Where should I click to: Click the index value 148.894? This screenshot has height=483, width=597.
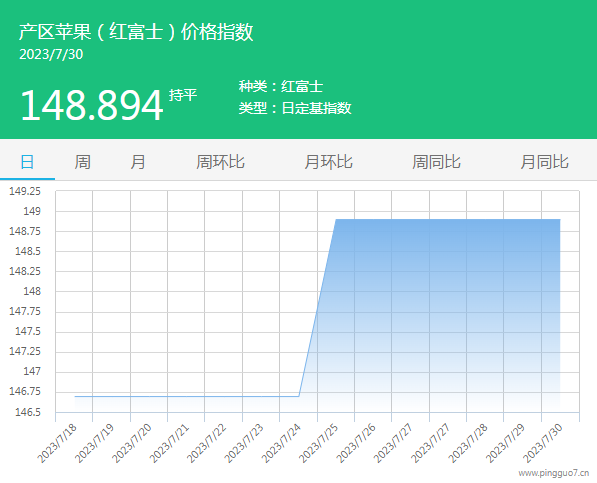pyautogui.click(x=92, y=105)
